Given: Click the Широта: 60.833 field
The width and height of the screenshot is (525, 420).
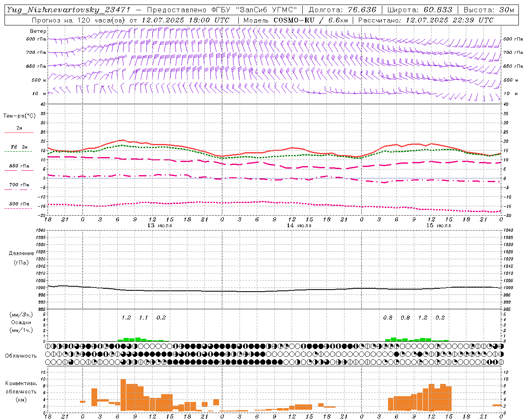Looking at the screenshot, I should pos(420,10).
